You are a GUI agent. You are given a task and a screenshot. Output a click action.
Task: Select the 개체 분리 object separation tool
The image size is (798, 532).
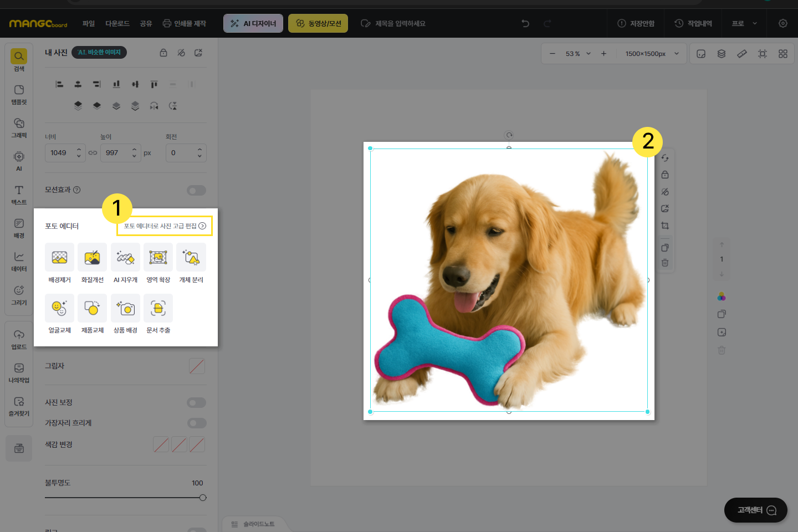(191, 258)
